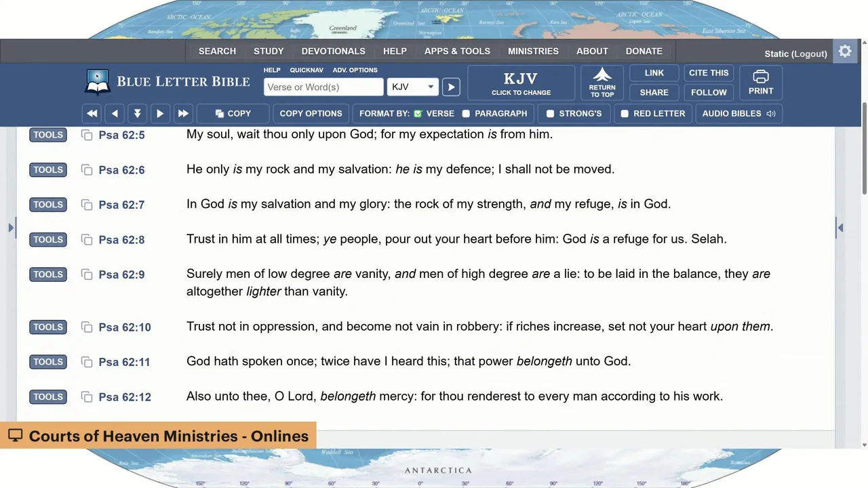
Task: Open the settings gear icon
Action: (845, 52)
